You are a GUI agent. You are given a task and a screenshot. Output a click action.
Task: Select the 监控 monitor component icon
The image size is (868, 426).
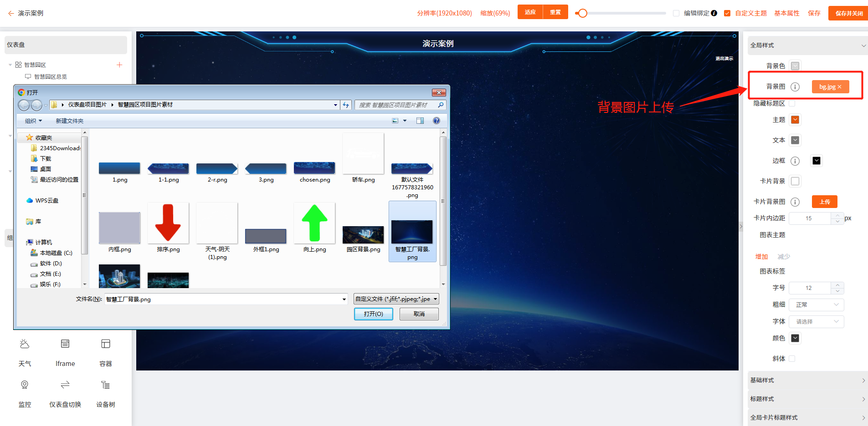pos(25,385)
